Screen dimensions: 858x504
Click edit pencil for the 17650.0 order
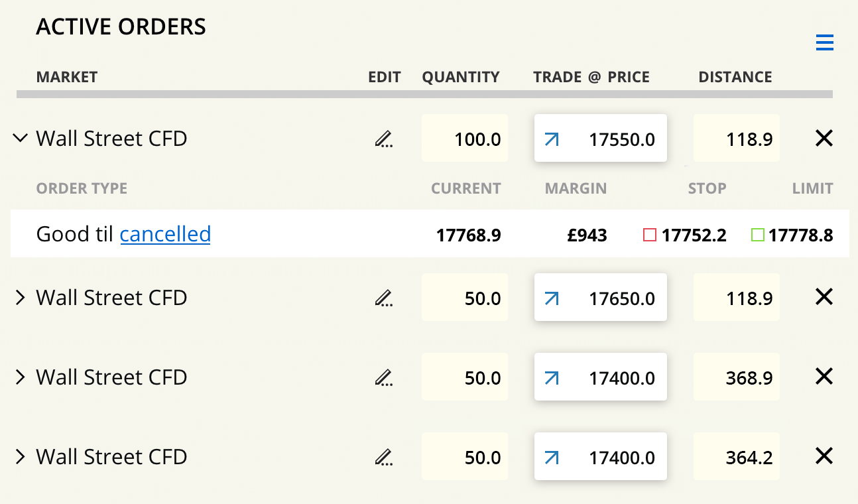click(x=383, y=298)
